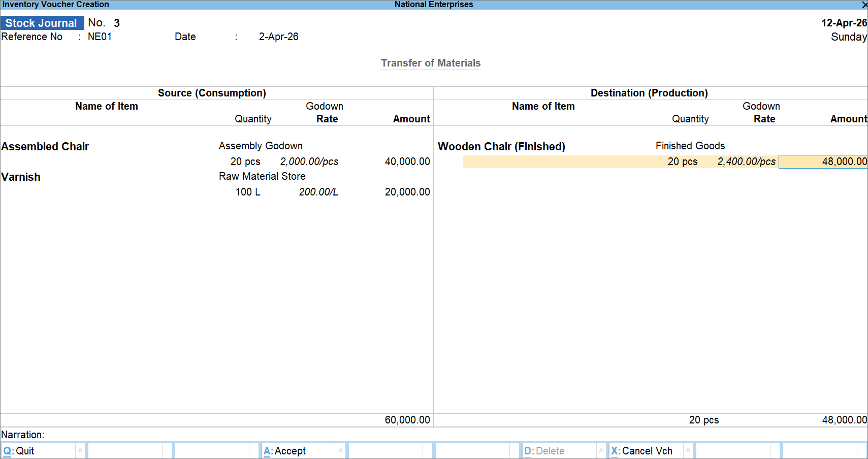Click the Source (Consumption) header
Image resolution: width=868 pixels, height=459 pixels.
tap(212, 93)
